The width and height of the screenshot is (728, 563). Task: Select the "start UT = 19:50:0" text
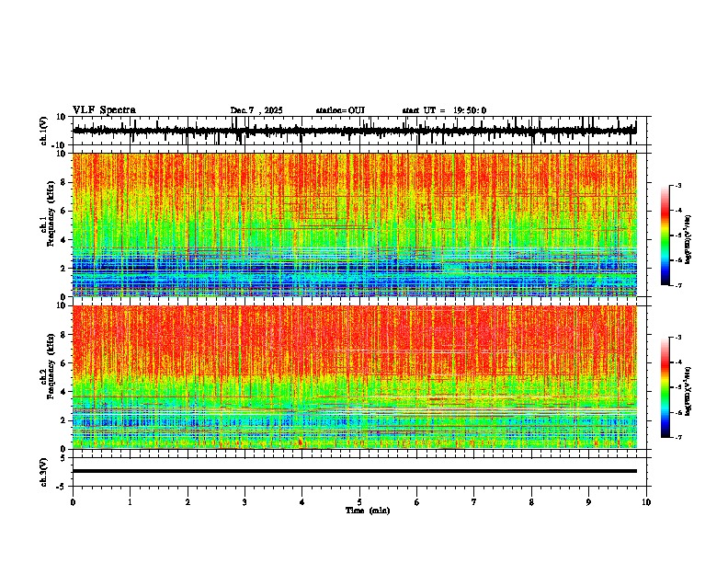(444, 110)
